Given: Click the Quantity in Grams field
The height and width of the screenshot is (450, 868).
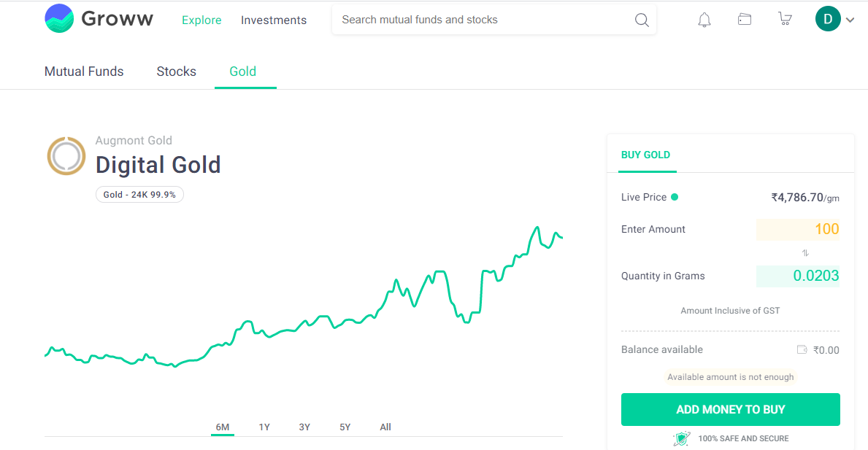Looking at the screenshot, I should tap(798, 276).
